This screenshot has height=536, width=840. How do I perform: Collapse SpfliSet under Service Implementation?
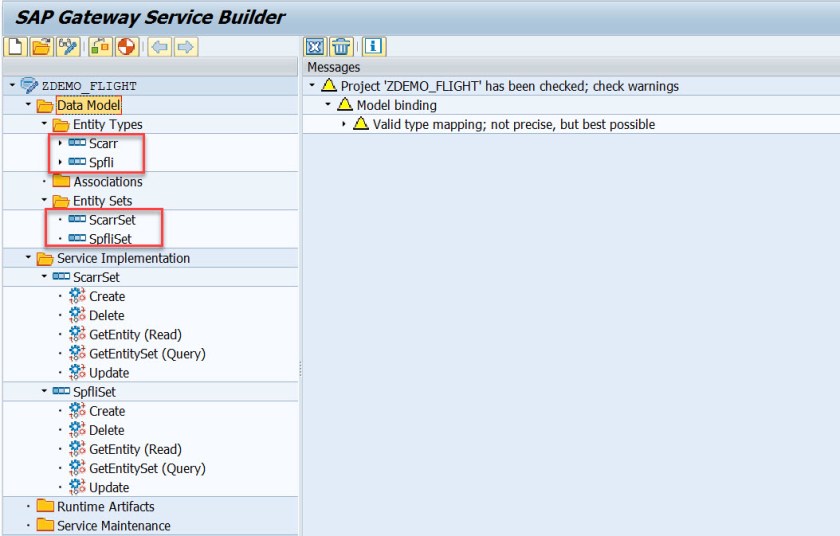click(x=44, y=391)
